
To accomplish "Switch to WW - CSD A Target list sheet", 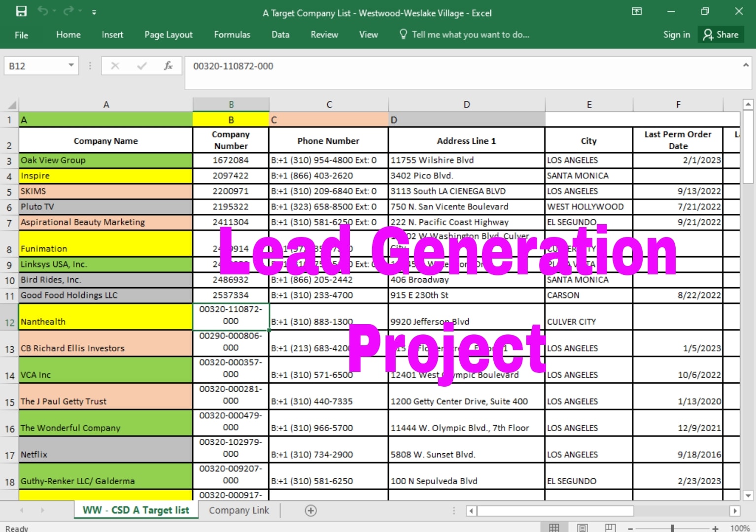I will click(136, 510).
